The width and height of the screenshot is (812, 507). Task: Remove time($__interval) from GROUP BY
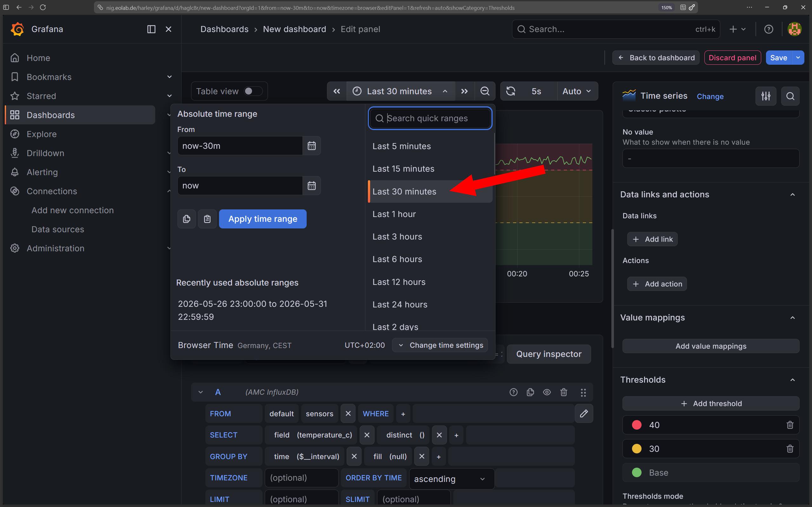[354, 456]
